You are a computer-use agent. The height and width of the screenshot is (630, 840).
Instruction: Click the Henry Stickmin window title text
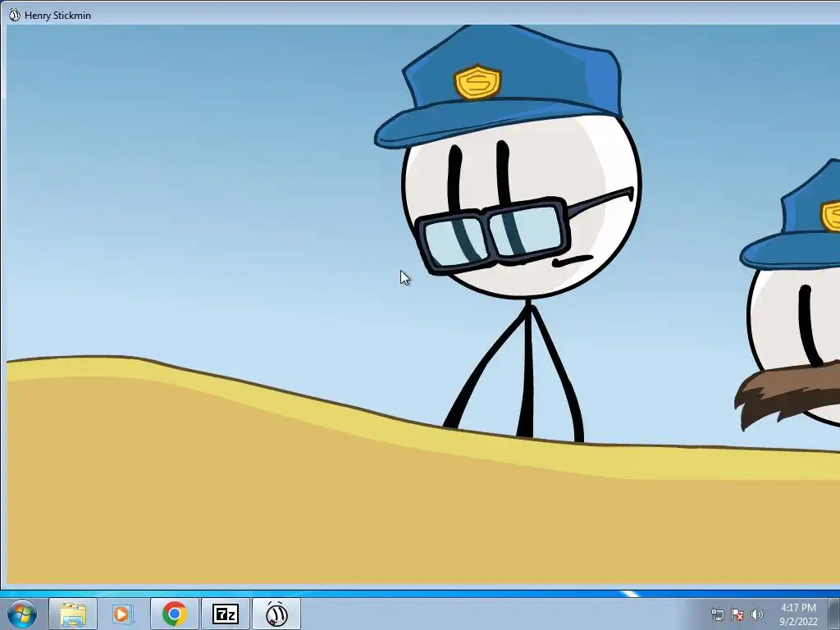tap(58, 16)
